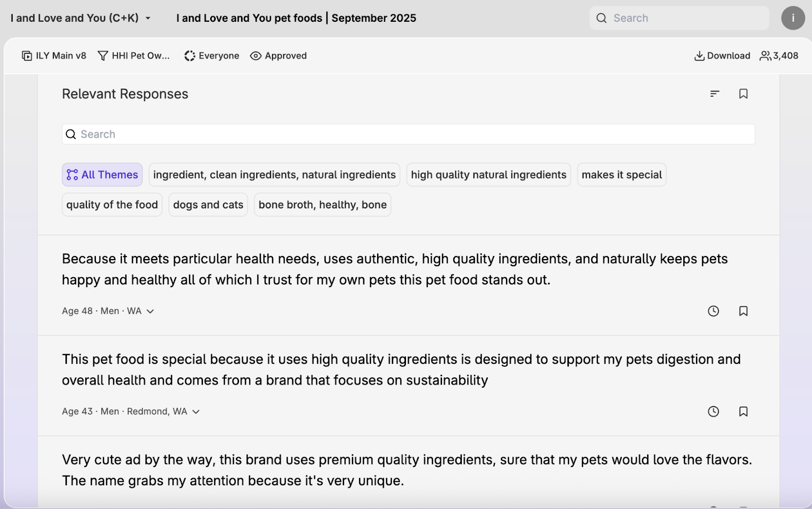Open the 3,408 respondents count
The height and width of the screenshot is (509, 812).
779,56
